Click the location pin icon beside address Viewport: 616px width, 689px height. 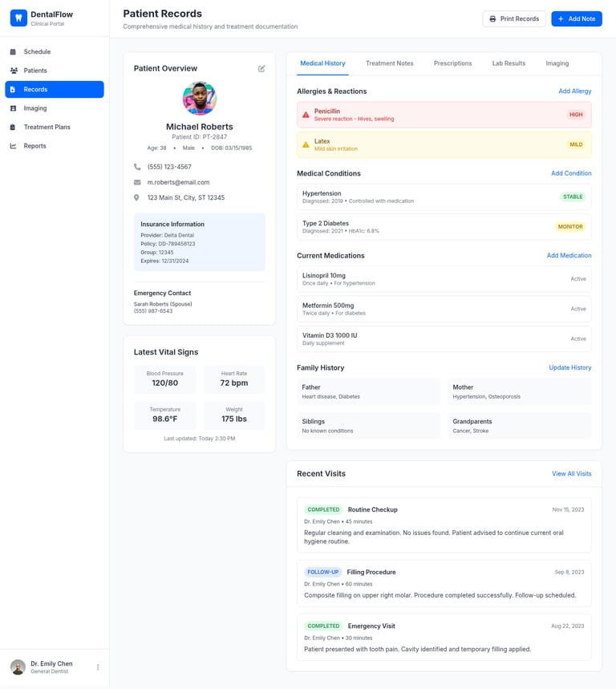click(x=136, y=198)
